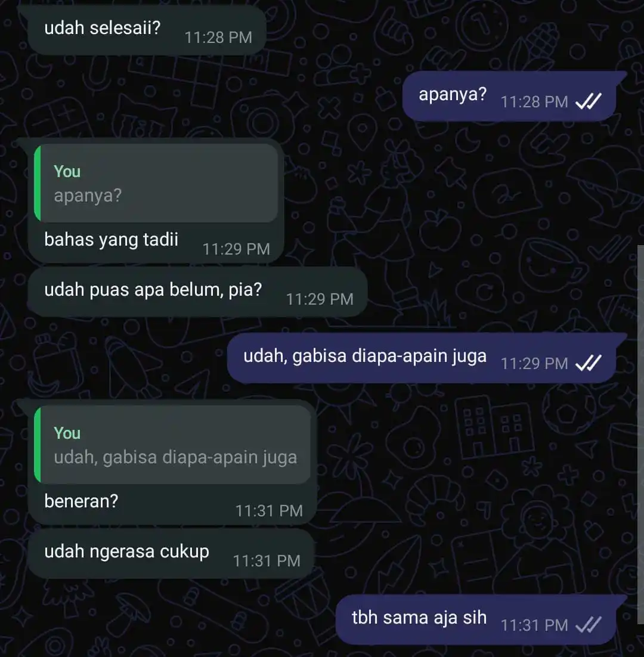
Task: Click the 11:28 PM timestamp on "udah selesaii?"
Action: tap(218, 38)
